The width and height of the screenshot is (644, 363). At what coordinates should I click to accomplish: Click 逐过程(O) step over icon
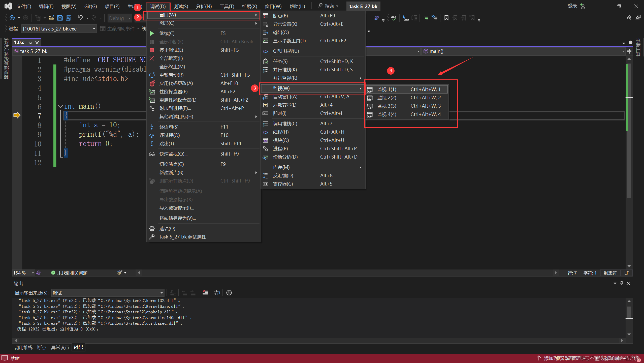pyautogui.click(x=152, y=135)
